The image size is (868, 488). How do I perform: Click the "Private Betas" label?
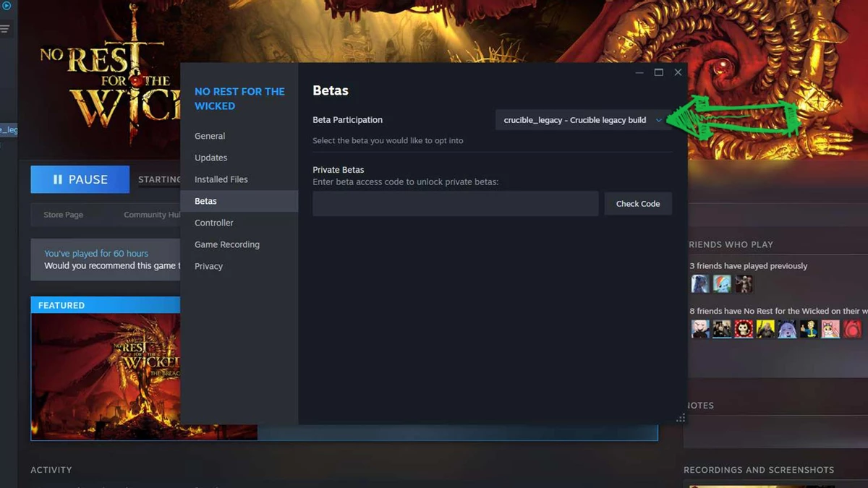[339, 170]
